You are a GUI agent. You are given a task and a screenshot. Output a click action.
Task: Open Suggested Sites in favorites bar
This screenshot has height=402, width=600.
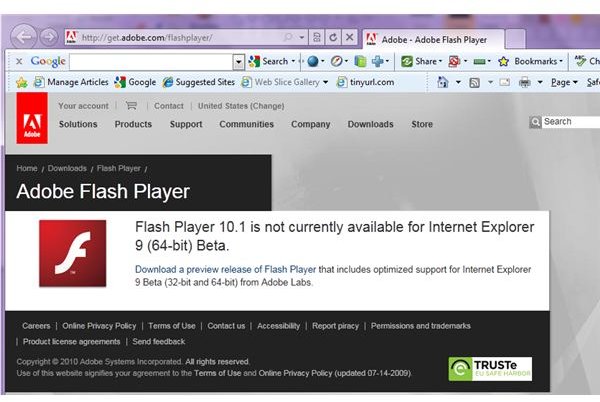tap(199, 82)
